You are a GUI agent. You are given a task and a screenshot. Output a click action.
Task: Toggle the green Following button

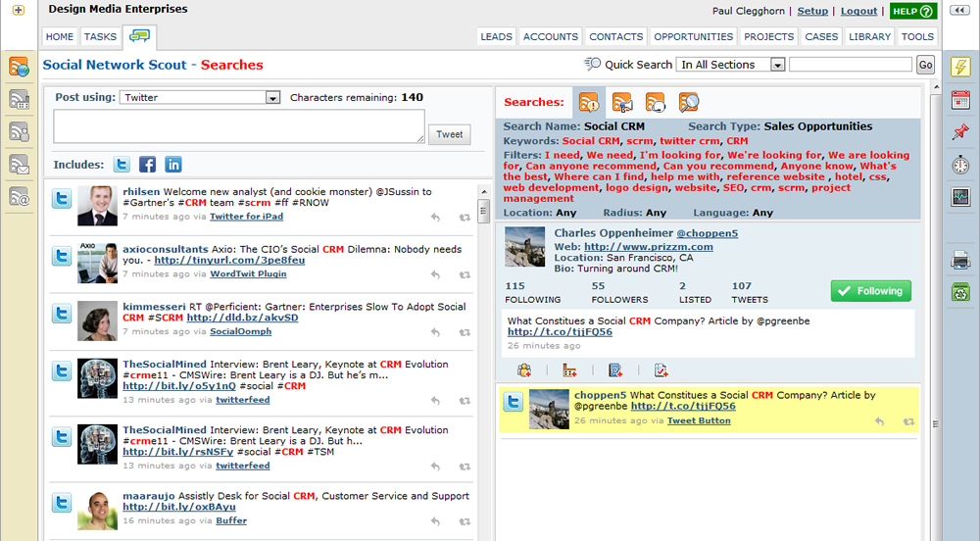pos(870,291)
